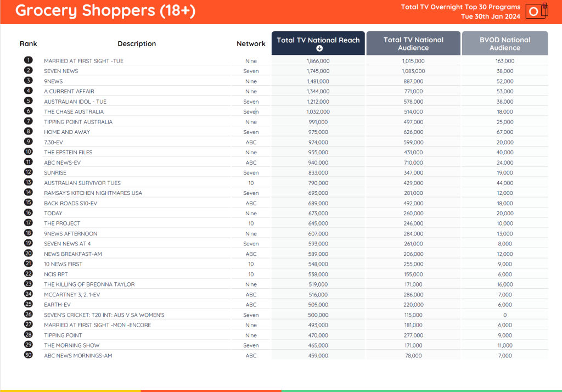Click ABC NEWS MORNINGS-AM program name
The image size is (562, 392).
78,356
